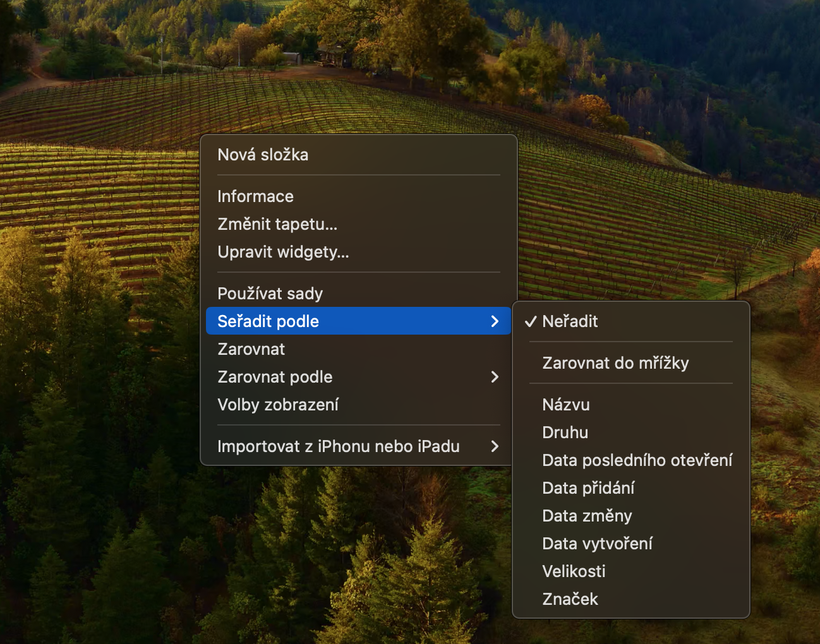Expand "Importovat z iPhonu nebo iPadu" submenu
This screenshot has width=820, height=644.
tap(338, 446)
